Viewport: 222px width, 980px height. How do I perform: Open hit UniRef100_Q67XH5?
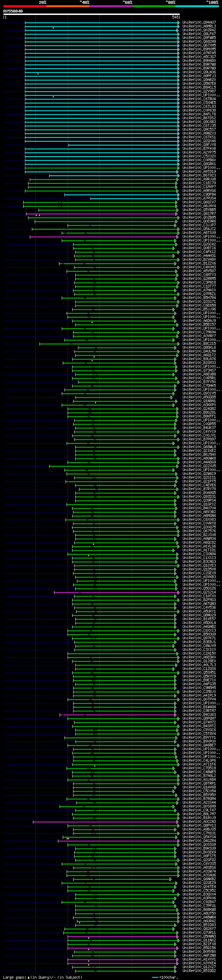199,45
